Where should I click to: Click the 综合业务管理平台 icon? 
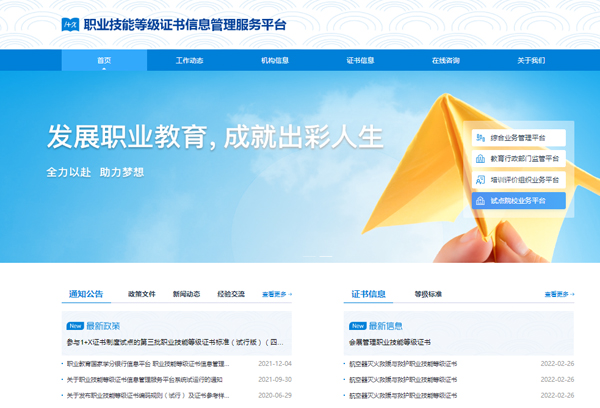pos(481,138)
